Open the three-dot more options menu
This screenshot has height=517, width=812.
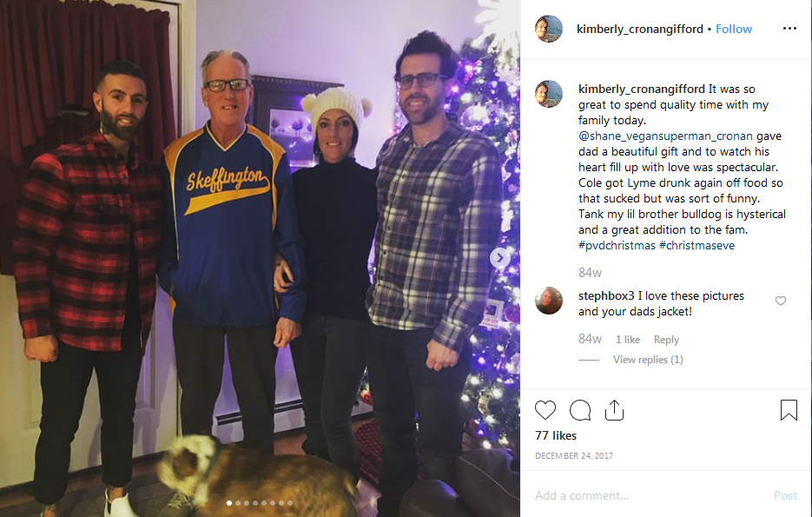coord(789,29)
